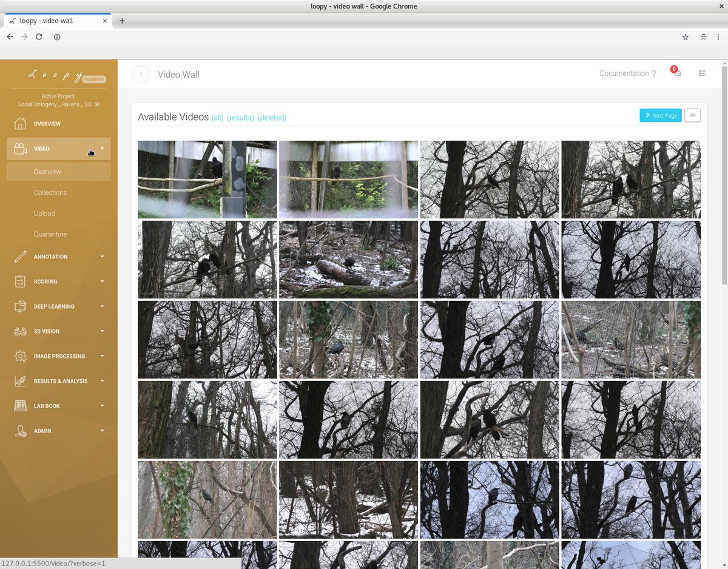Viewport: 728px width, 569px height.
Task: Click the Scoring clipboard icon
Action: pyautogui.click(x=20, y=281)
